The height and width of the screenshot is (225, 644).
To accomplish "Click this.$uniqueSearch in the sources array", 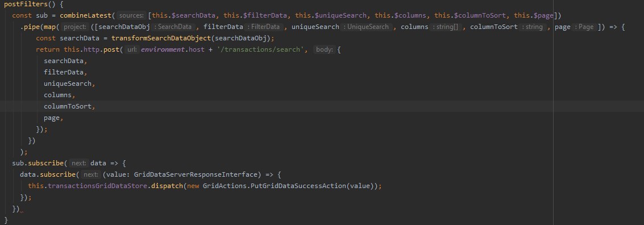I will tap(331, 15).
